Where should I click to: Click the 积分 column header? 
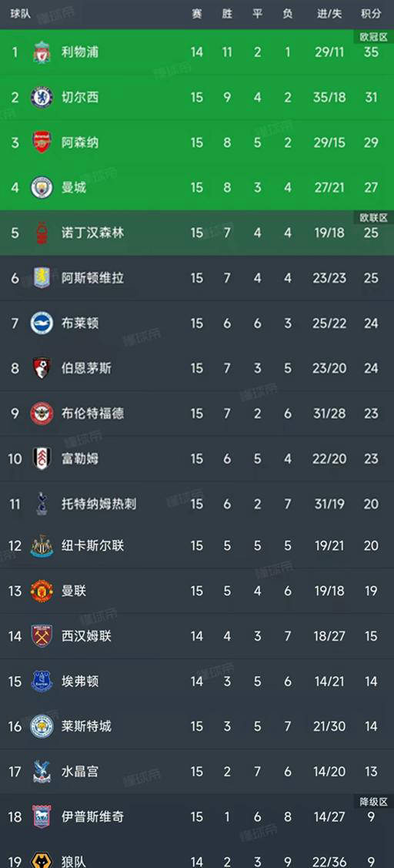(x=372, y=15)
